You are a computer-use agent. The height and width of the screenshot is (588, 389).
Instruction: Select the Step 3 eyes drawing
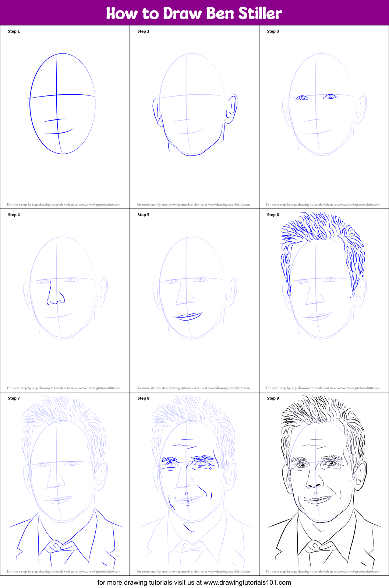[316, 97]
